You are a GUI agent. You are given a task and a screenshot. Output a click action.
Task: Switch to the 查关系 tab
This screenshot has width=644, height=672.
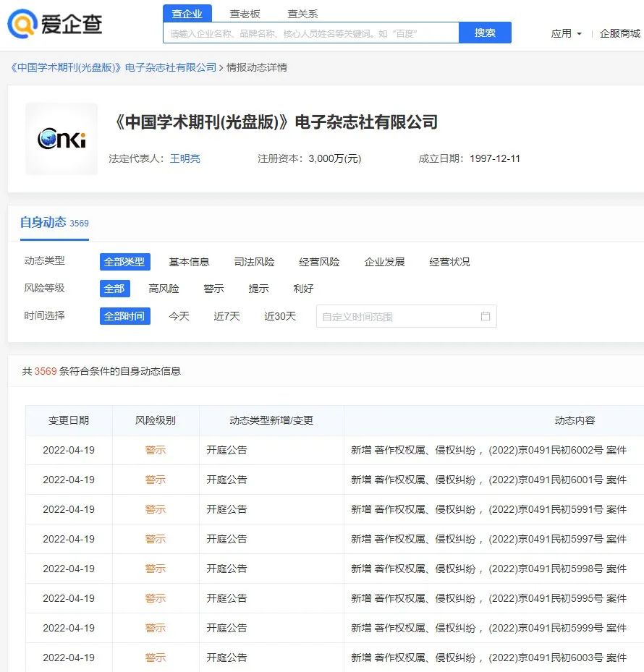(x=302, y=14)
